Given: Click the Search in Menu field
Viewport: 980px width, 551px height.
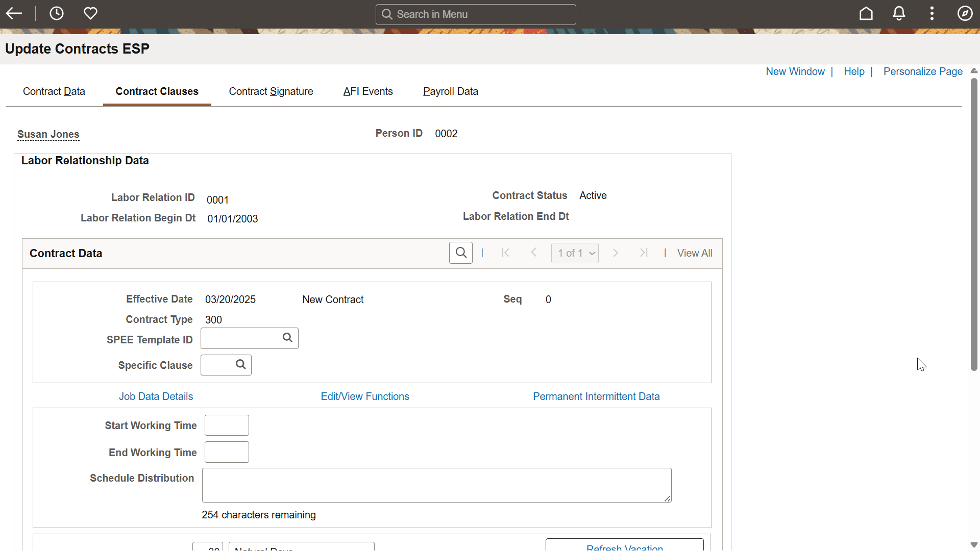Looking at the screenshot, I should [476, 14].
